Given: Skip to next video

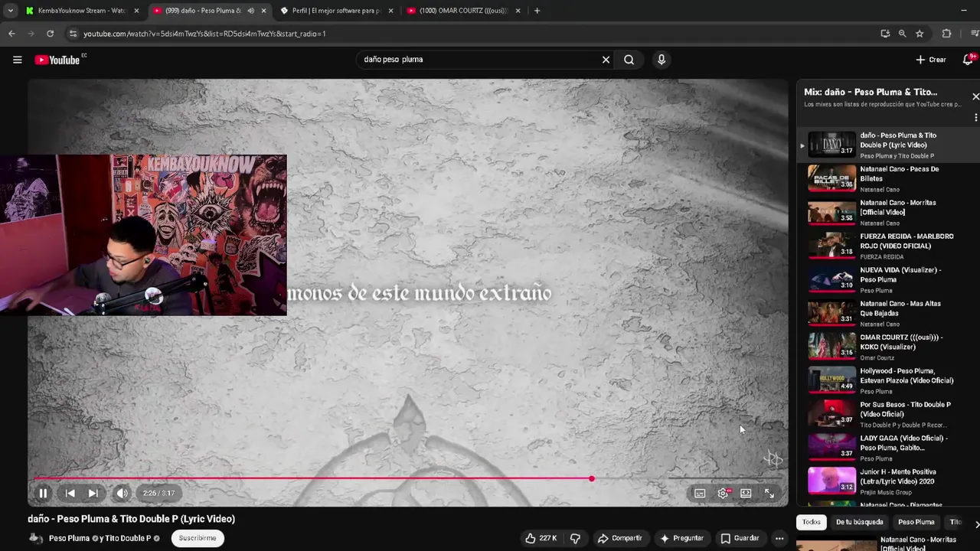Looking at the screenshot, I should pos(93,494).
